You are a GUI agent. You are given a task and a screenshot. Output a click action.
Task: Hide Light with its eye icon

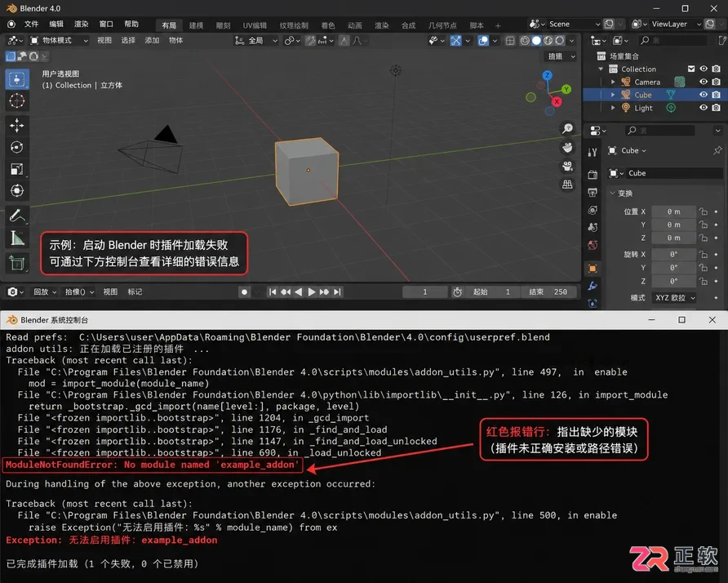click(704, 108)
